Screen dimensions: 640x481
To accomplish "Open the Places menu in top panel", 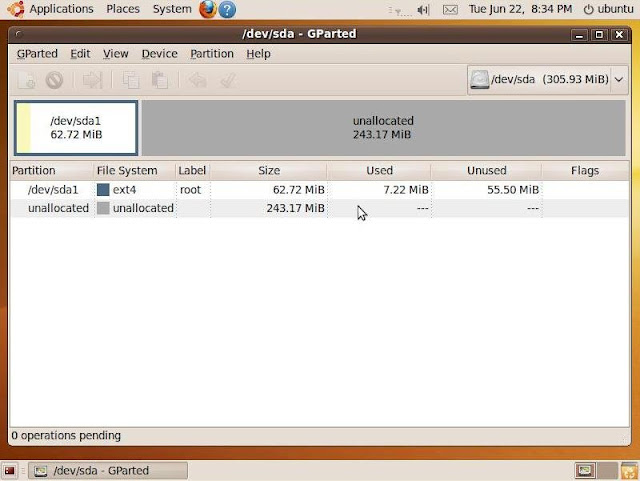I will point(123,9).
